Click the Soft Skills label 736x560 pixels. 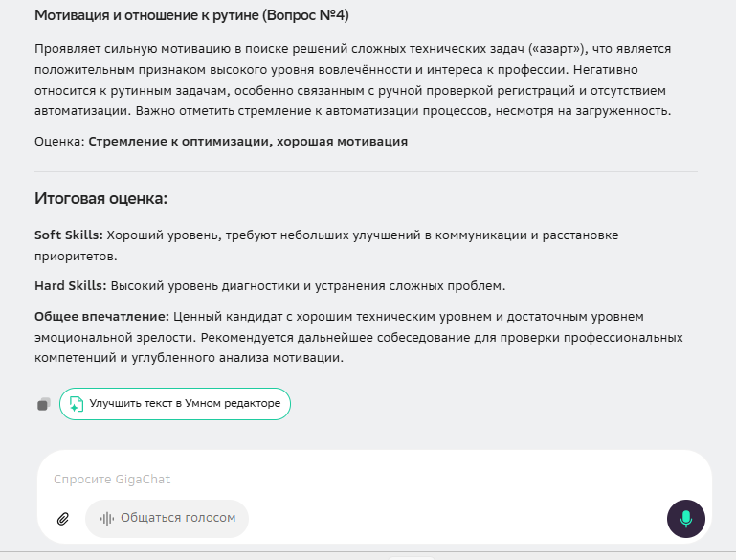click(x=67, y=235)
